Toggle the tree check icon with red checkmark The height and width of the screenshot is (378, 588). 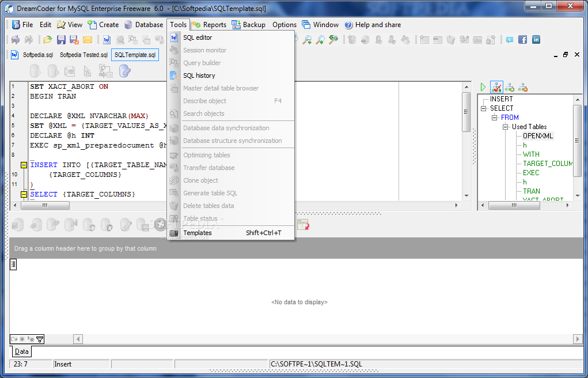click(496, 88)
